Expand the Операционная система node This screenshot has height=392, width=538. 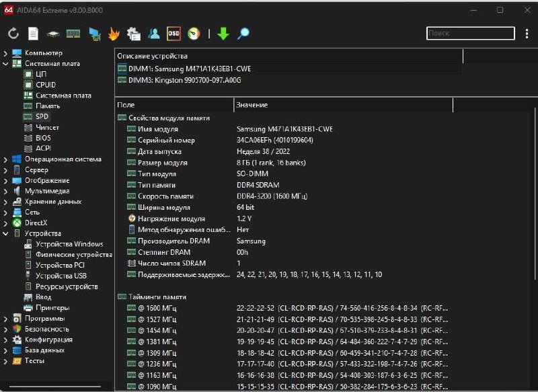pos(6,159)
